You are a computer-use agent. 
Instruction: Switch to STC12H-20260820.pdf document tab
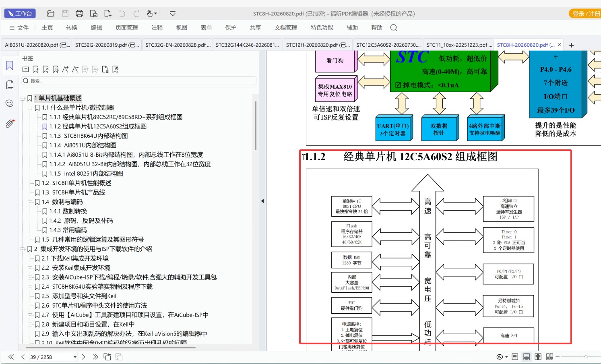318,45
